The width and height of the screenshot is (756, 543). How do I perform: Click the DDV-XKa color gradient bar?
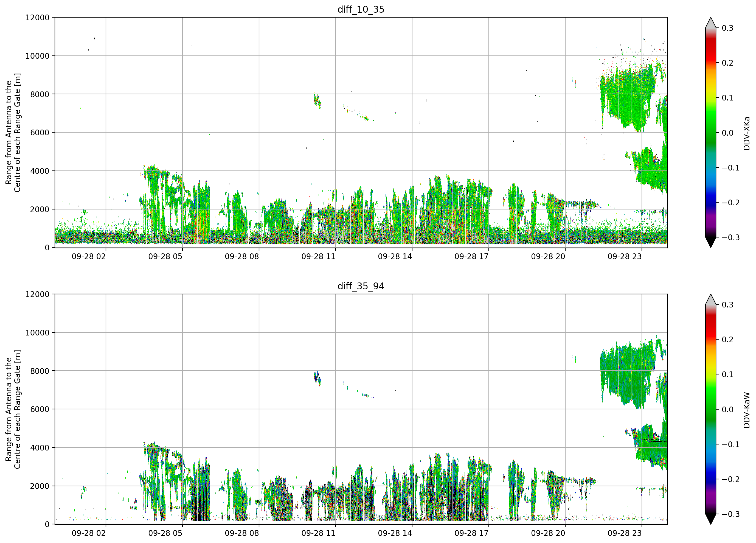[711, 133]
